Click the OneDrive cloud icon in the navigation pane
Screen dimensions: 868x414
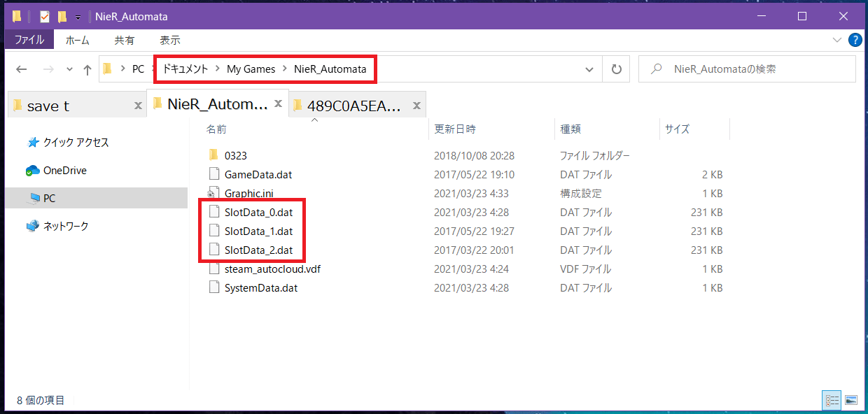click(x=32, y=171)
